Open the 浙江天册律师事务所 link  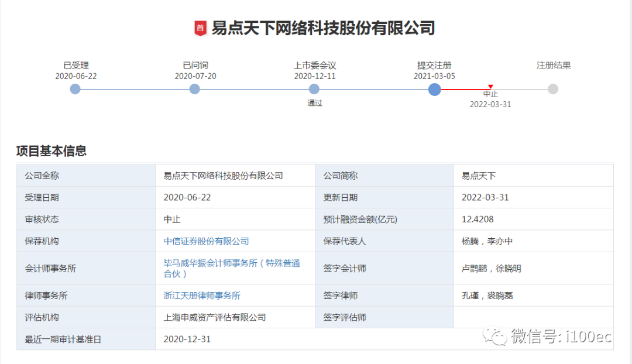(201, 296)
